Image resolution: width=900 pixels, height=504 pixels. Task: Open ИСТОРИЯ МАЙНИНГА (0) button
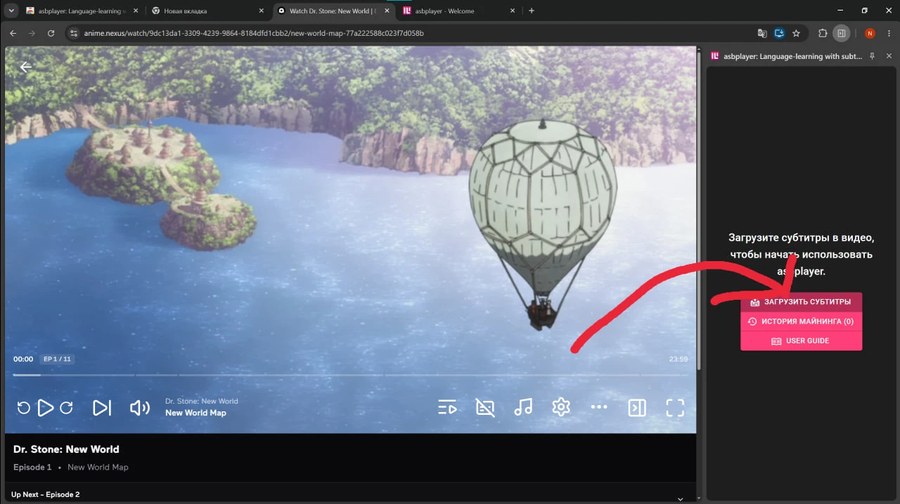801,321
